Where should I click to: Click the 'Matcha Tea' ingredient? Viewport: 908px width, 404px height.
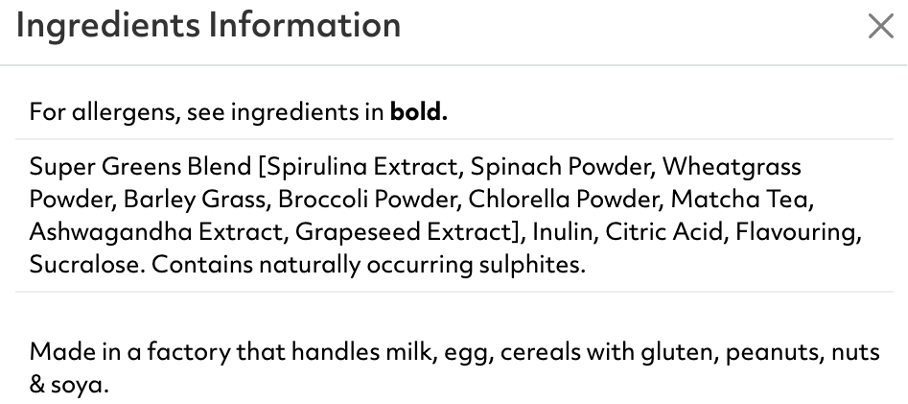click(x=741, y=199)
